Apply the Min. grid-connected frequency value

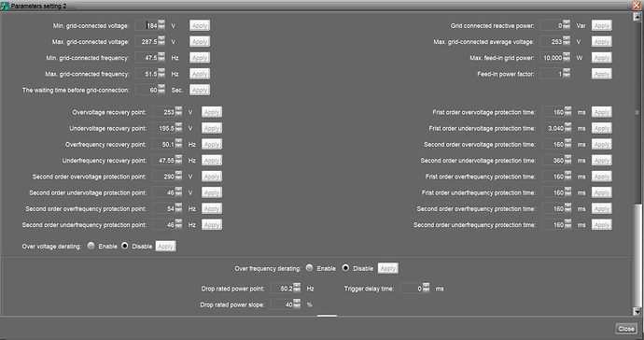click(200, 58)
